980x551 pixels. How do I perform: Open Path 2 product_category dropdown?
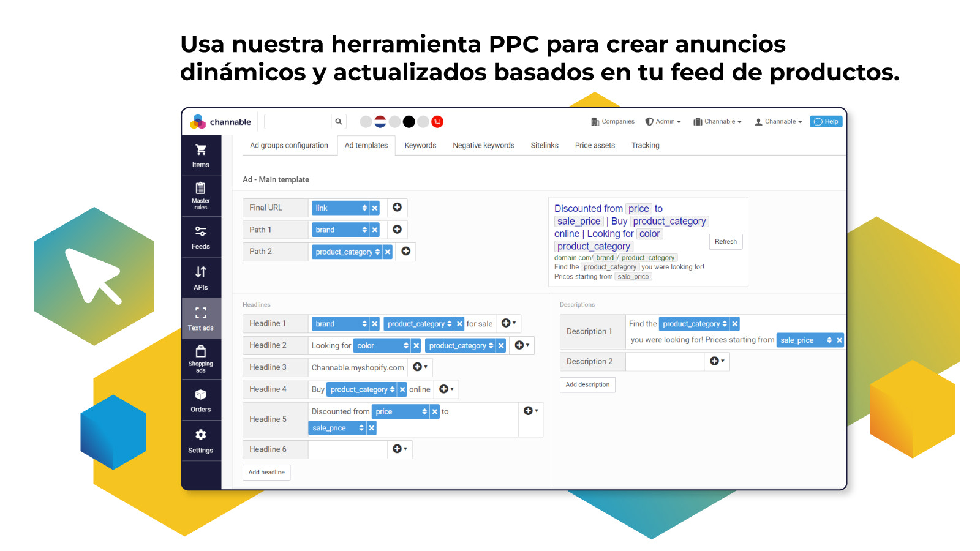tap(347, 252)
